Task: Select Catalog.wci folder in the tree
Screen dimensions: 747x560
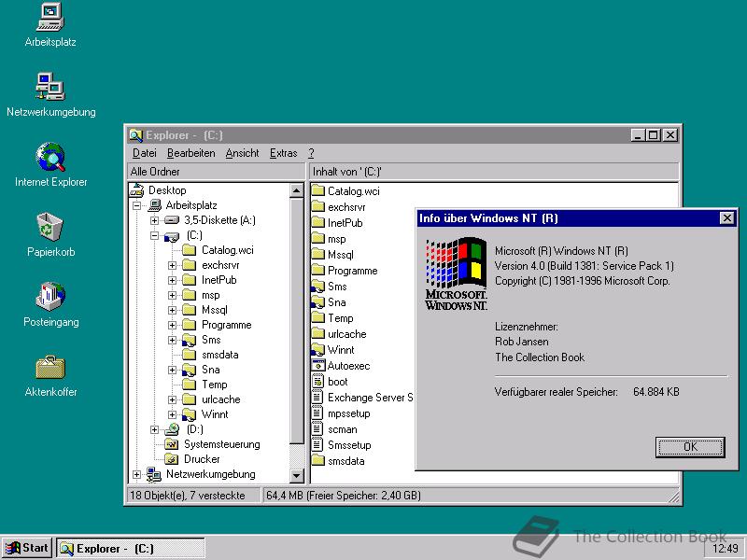Action: (x=227, y=250)
